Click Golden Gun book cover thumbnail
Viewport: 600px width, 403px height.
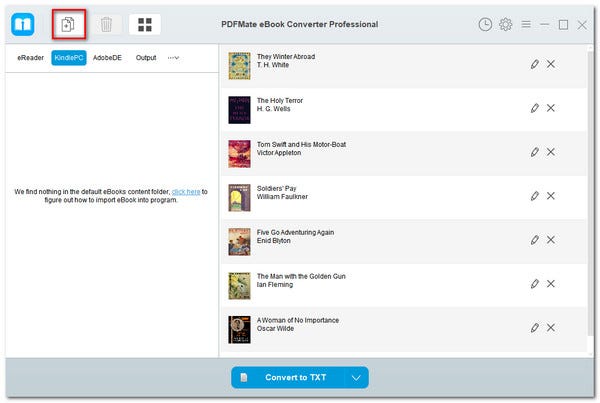240,286
